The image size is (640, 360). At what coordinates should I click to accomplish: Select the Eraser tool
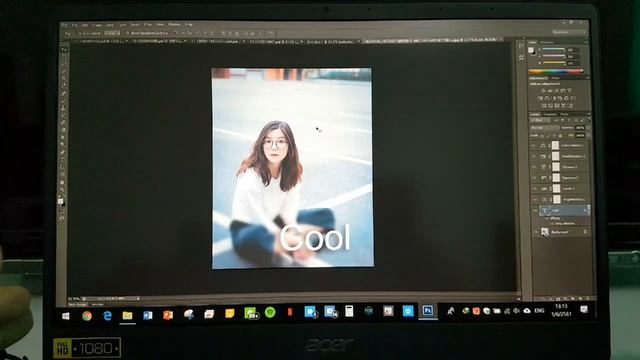tap(64, 123)
